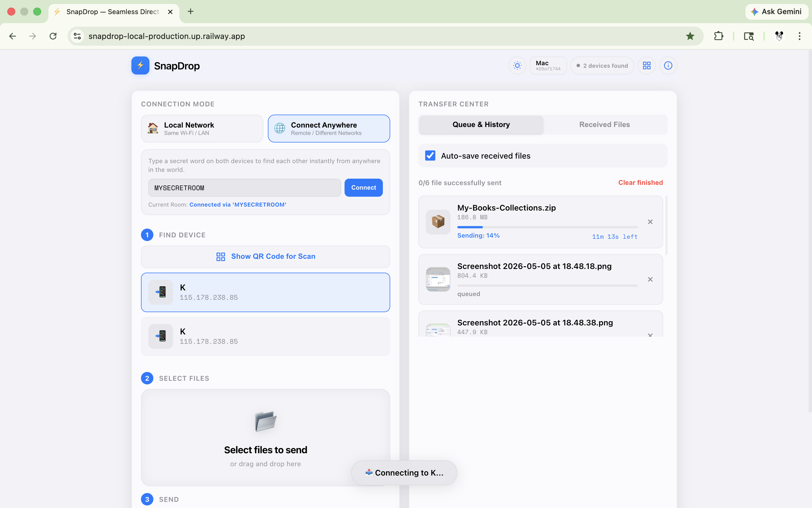Click the tab search icon in the toolbar
The image size is (812, 508).
click(749, 36)
